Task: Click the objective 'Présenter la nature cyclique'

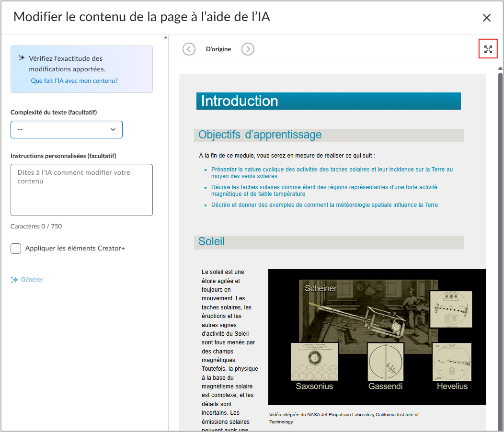Action: (332, 172)
